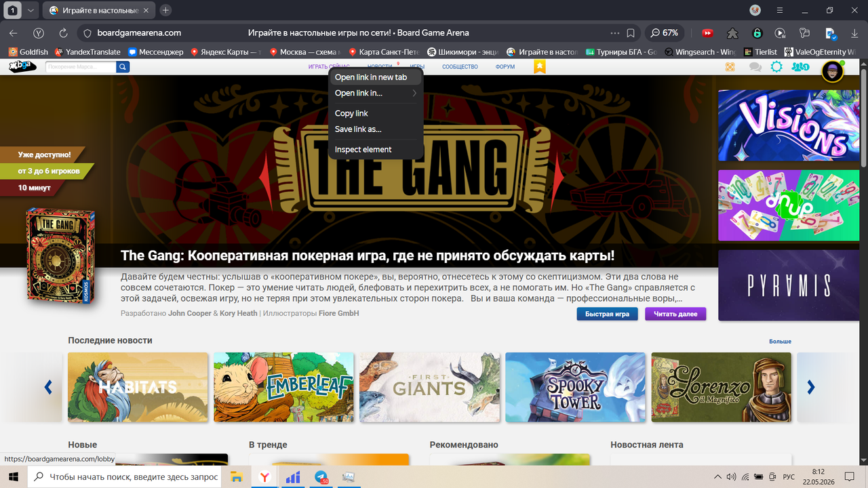Click the site protection shield icon
The image size is (868, 488).
point(87,33)
